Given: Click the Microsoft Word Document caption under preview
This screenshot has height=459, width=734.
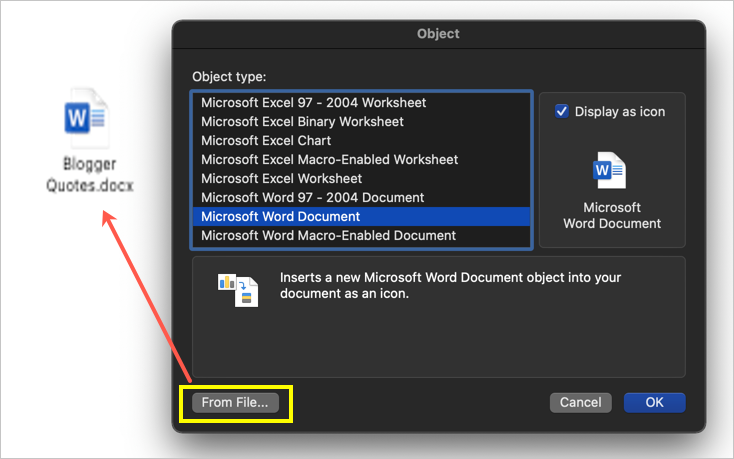Looking at the screenshot, I should pyautogui.click(x=611, y=215).
